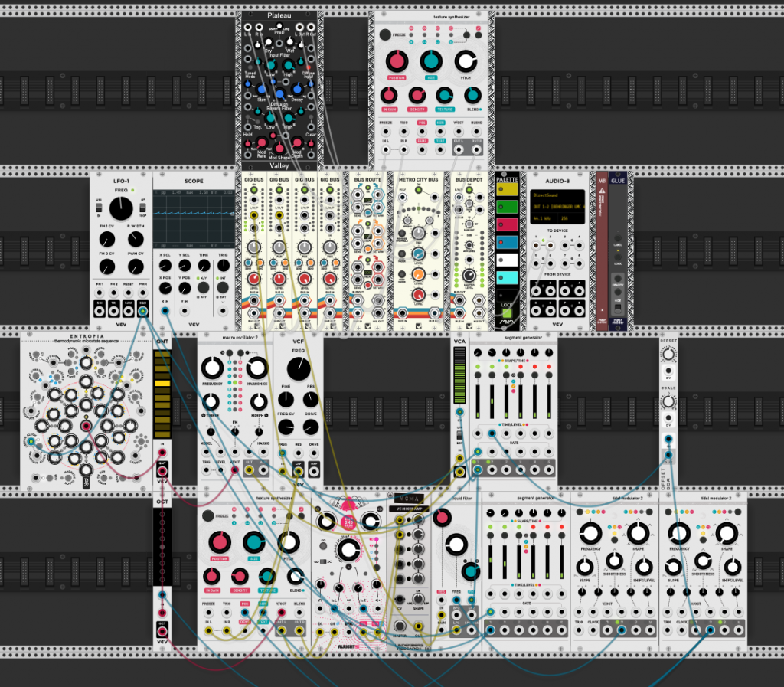Select the highlighted yellow note in QNT
The width and height of the screenshot is (784, 687).
(162, 384)
